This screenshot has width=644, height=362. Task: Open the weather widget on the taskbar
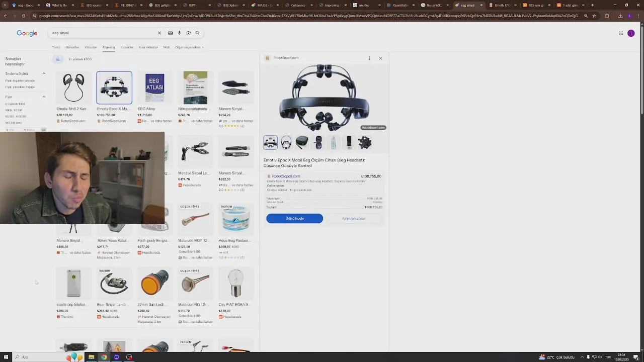tap(557, 357)
